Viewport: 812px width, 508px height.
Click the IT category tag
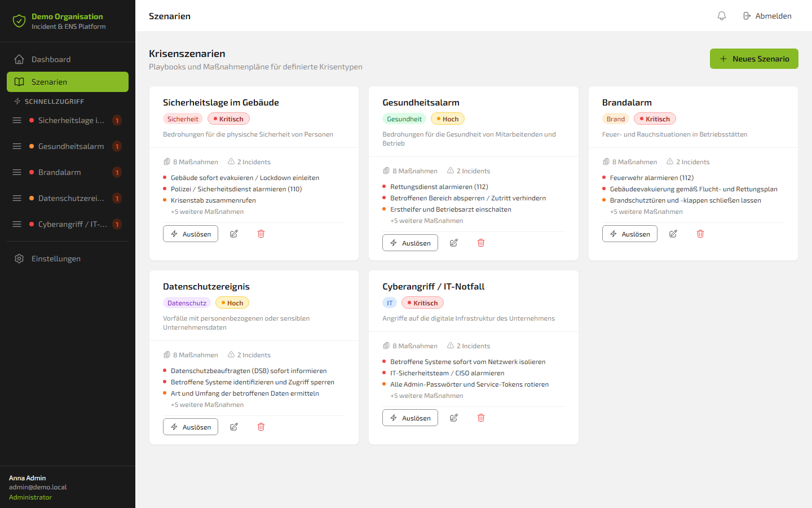[x=390, y=303]
